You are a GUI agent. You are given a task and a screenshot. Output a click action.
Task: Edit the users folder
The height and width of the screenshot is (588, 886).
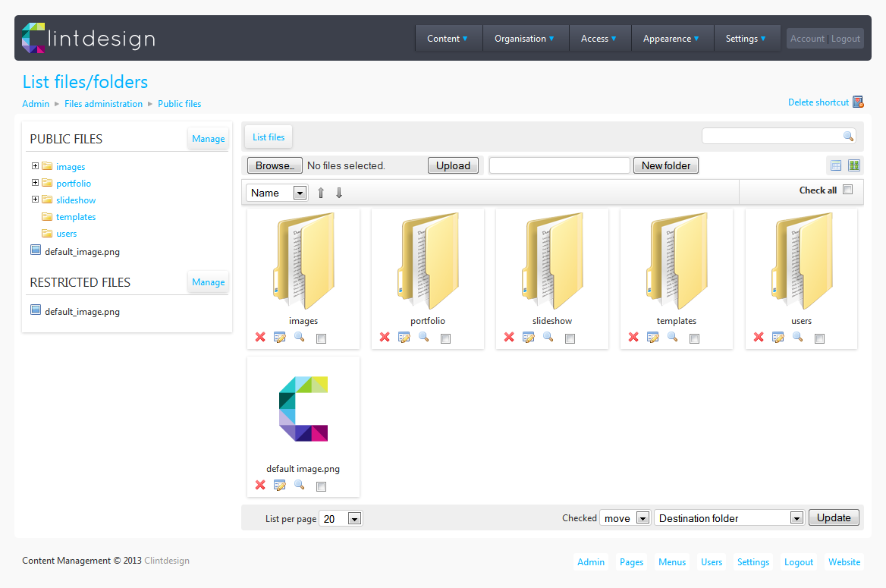coord(778,337)
